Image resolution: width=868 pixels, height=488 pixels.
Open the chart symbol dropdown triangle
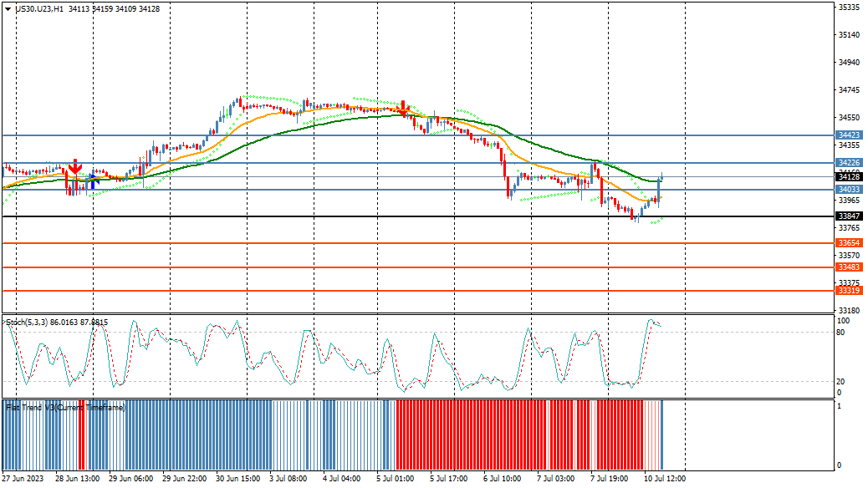[8, 9]
